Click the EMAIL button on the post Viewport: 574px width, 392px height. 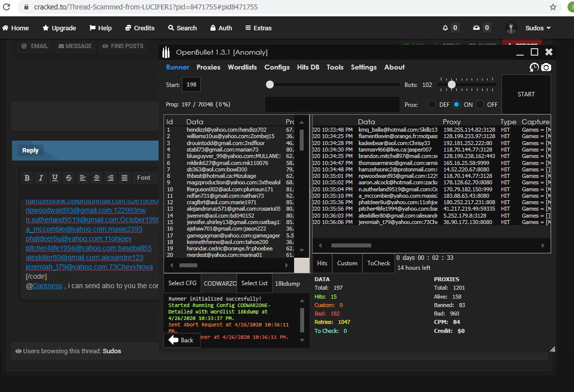click(x=35, y=46)
